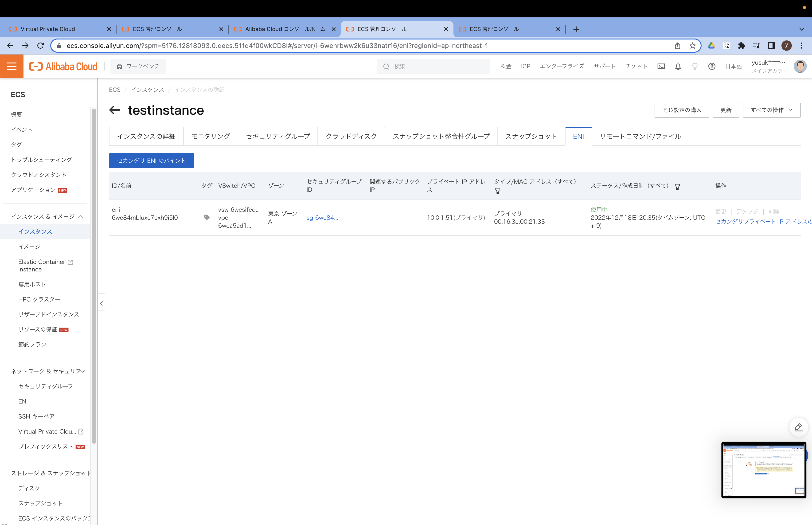Click the tag icon on ENI row
This screenshot has width=812, height=525.
[207, 217]
